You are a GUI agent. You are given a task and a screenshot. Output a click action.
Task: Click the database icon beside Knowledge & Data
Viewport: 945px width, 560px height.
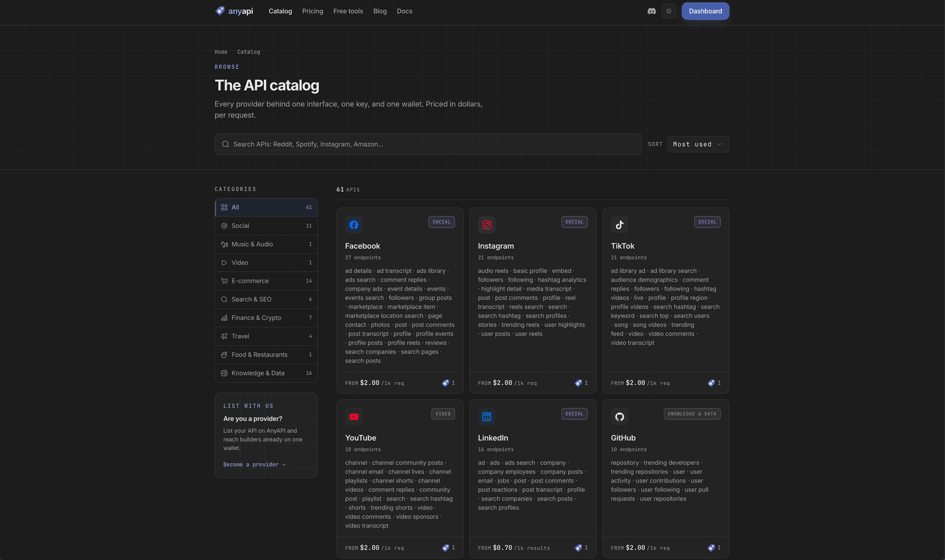224,373
